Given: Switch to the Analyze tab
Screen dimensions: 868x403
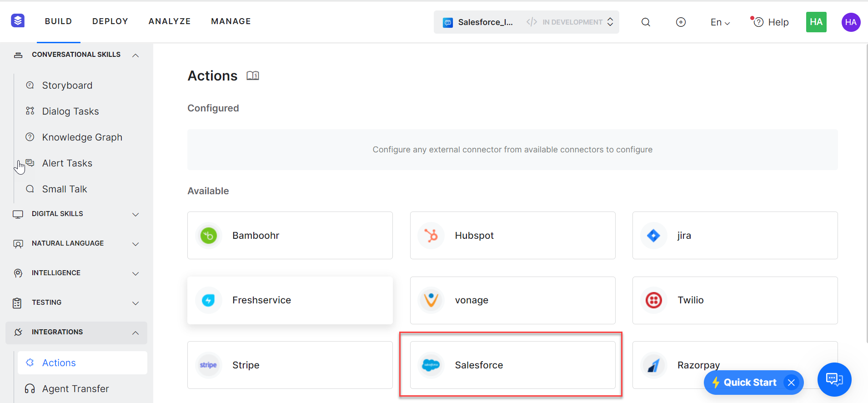Looking at the screenshot, I should point(170,21).
